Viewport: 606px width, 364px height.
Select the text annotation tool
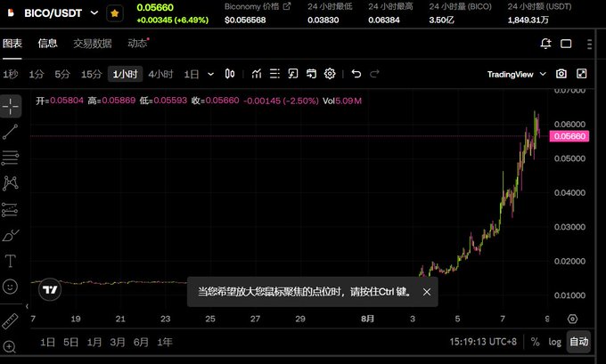[10, 261]
